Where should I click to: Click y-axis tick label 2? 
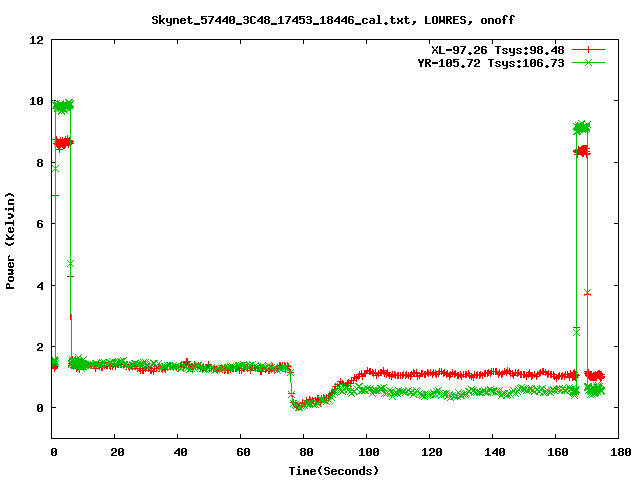click(38, 347)
